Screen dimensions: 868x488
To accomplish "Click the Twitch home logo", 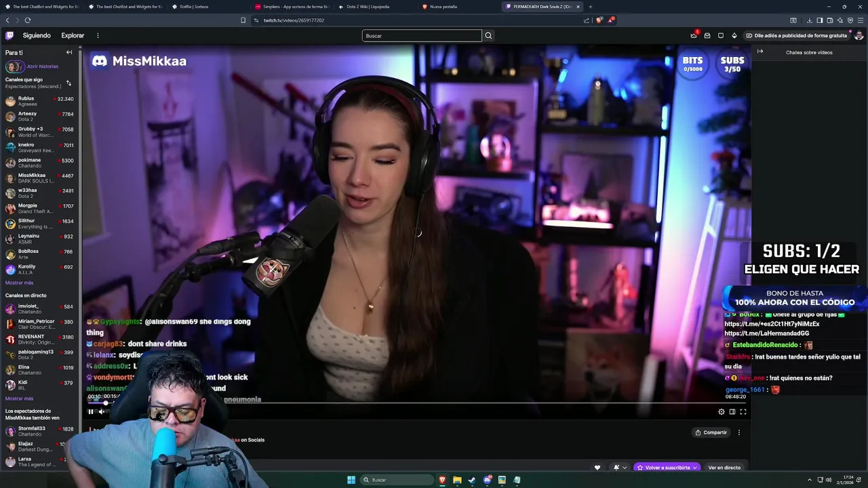I will click(9, 35).
